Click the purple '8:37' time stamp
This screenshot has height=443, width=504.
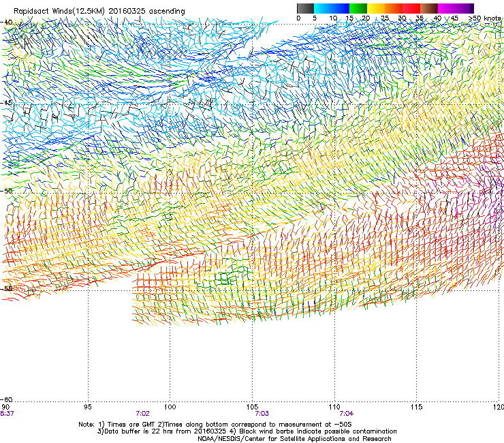7,414
